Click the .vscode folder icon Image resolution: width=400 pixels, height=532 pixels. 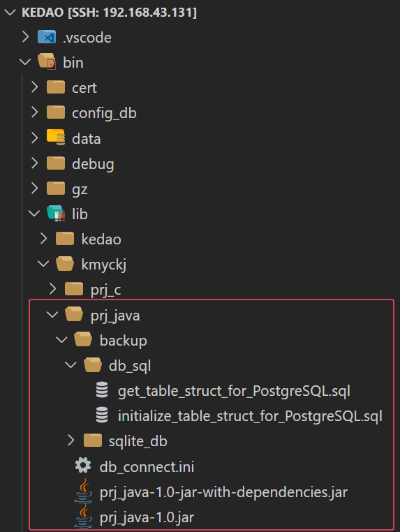[47, 37]
